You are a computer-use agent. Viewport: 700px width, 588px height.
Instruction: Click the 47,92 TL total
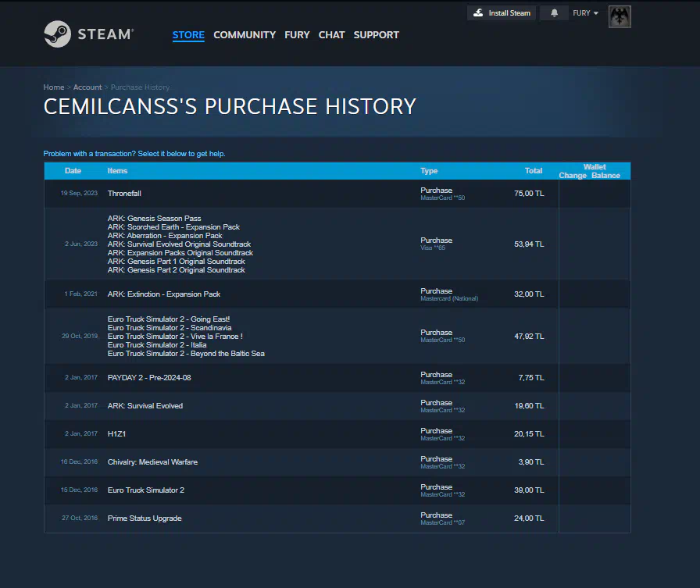pyautogui.click(x=529, y=337)
